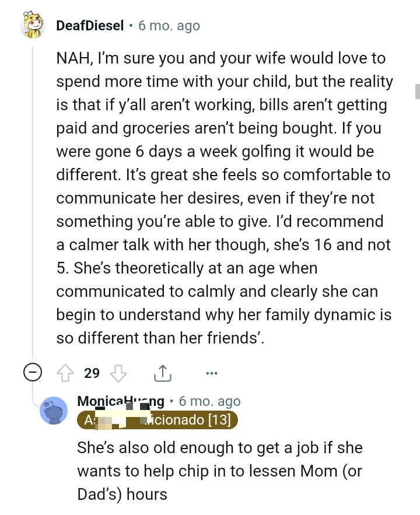Viewport: 420px width, 515px height.
Task: Click the vertical line to collapse DeafDiesel's comment
Action: [x=33, y=204]
